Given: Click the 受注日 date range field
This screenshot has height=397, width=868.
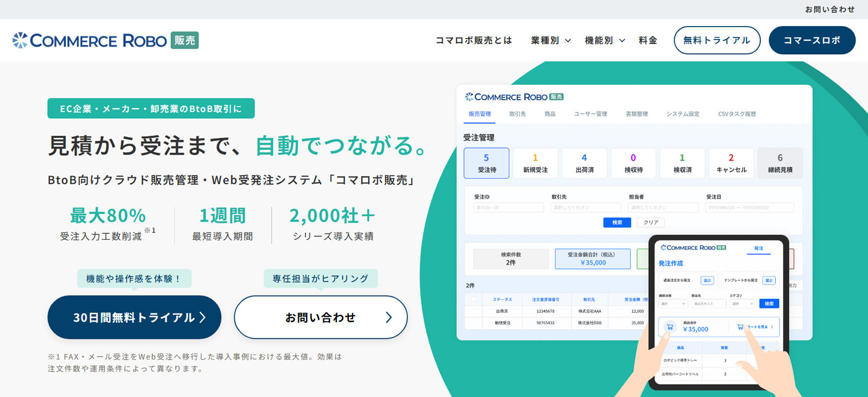Looking at the screenshot, I should point(750,208).
